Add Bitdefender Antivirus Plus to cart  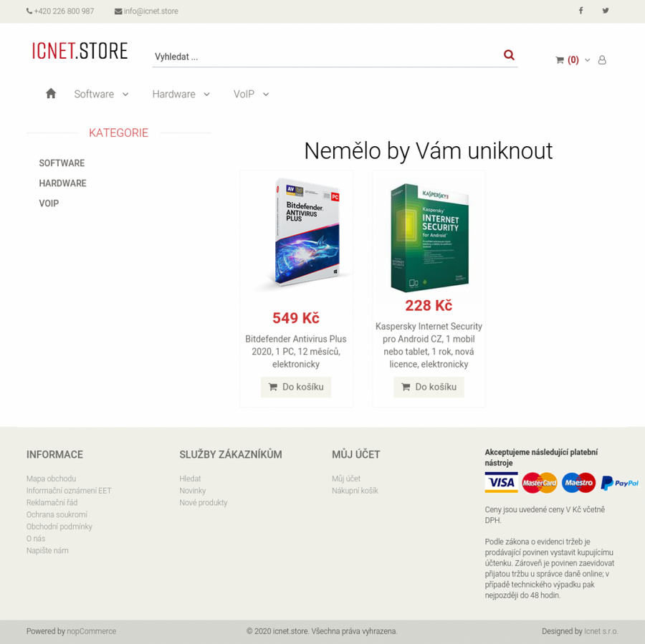point(296,387)
